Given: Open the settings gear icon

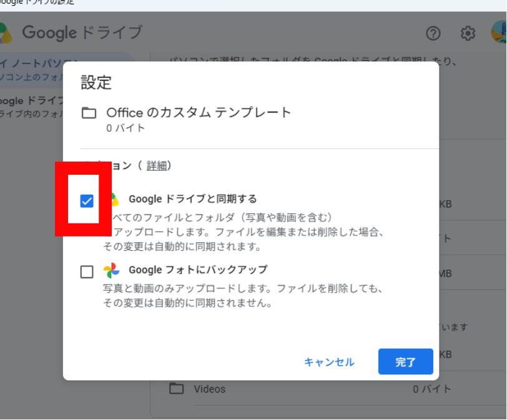Looking at the screenshot, I should (x=468, y=33).
